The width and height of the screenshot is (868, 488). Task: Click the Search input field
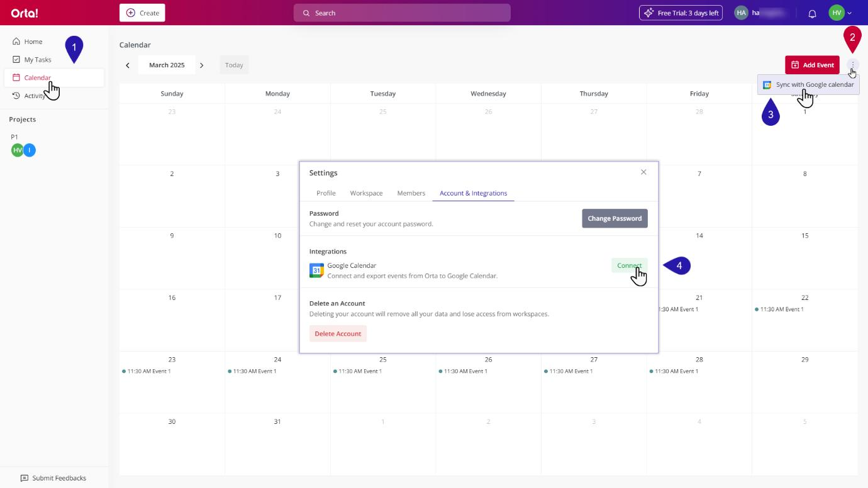coord(402,13)
